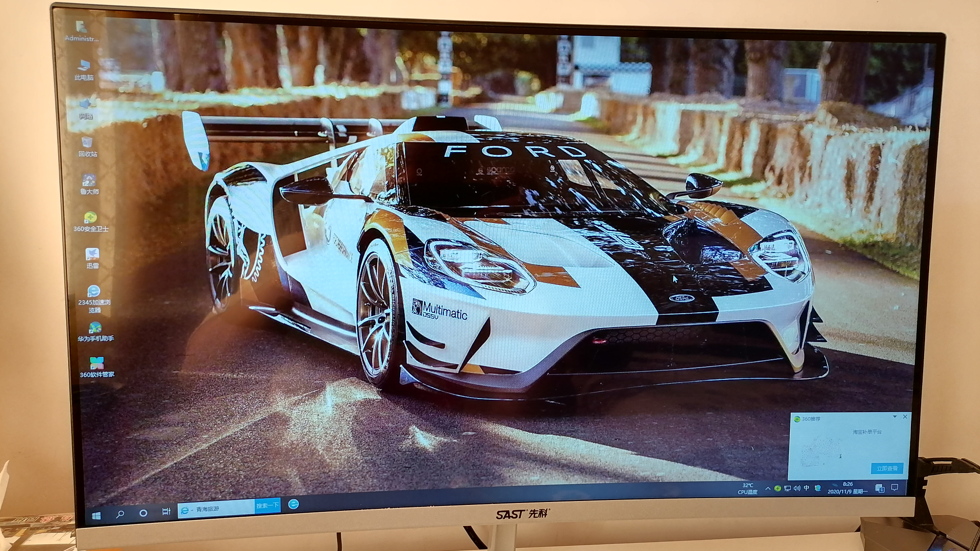
Task: Open the notification action center icon
Action: (x=895, y=488)
